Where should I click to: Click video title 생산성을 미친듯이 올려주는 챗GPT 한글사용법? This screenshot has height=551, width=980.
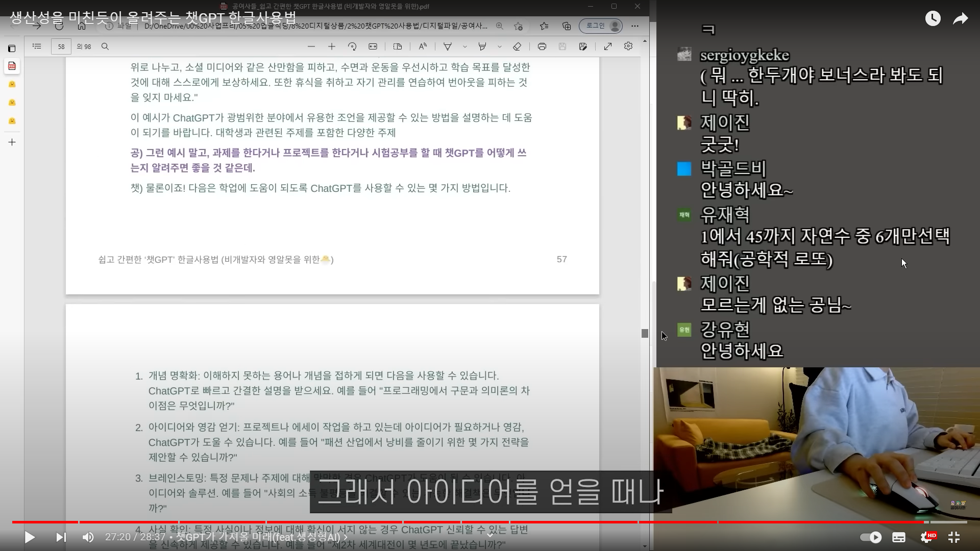point(153,18)
